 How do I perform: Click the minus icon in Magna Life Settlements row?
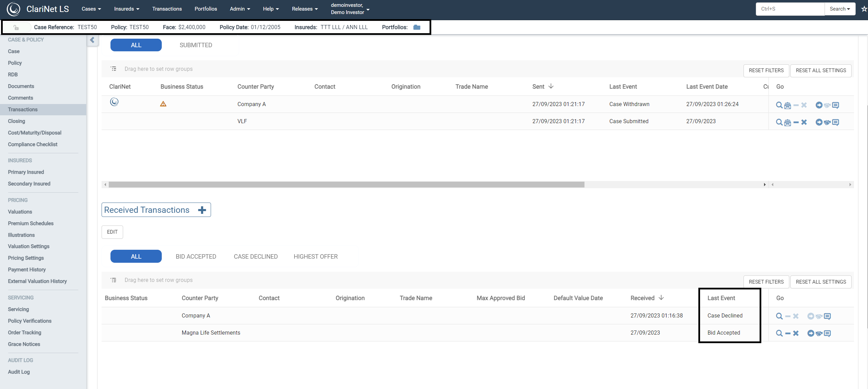point(788,333)
